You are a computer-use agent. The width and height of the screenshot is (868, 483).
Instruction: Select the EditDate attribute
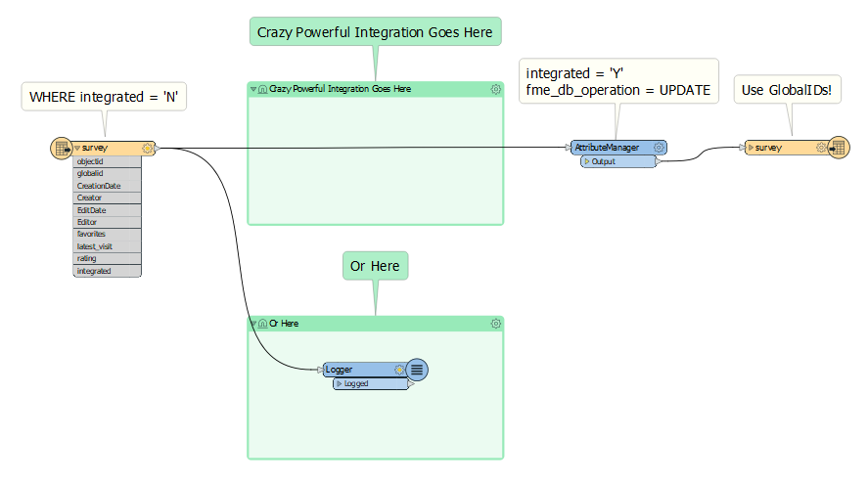pos(107,210)
